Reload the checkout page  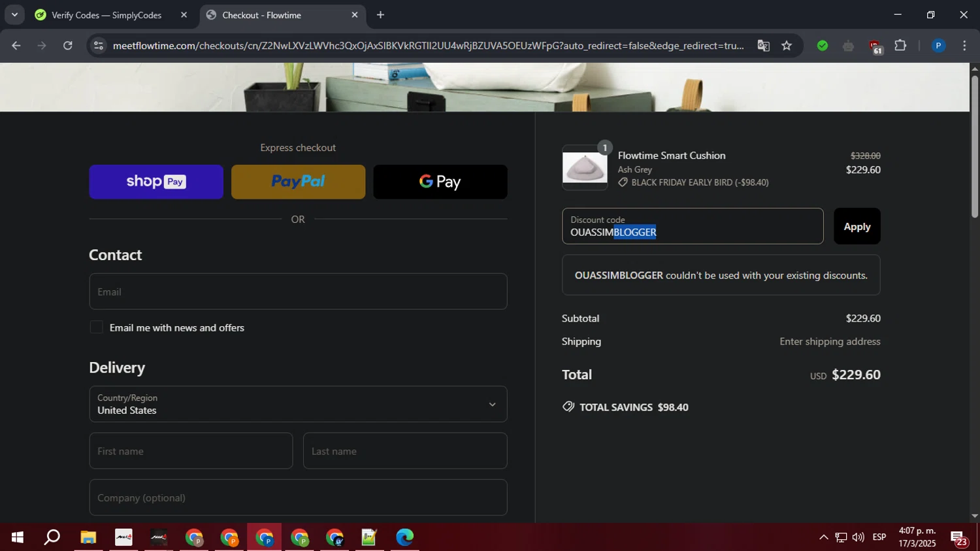point(68,46)
